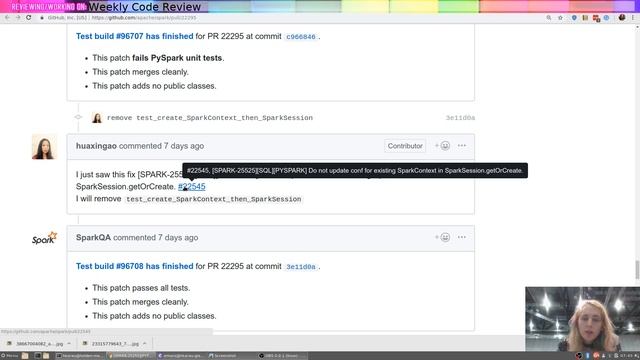Click small author avatar beside commit message
Screen dimensions: 640x360
coord(97,118)
